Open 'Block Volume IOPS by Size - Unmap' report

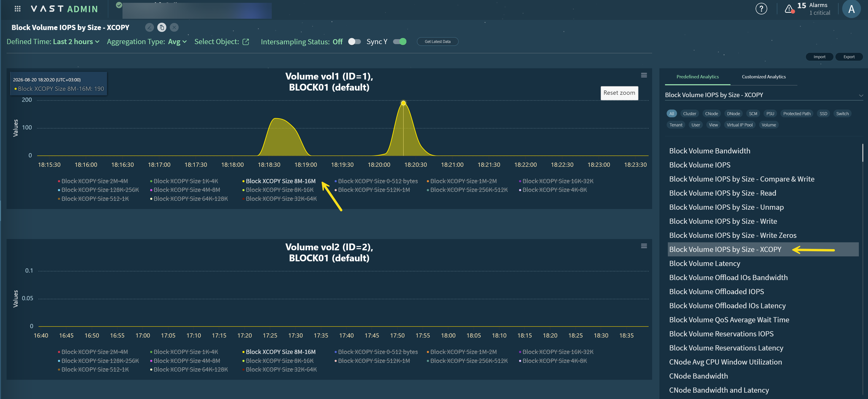(x=726, y=207)
